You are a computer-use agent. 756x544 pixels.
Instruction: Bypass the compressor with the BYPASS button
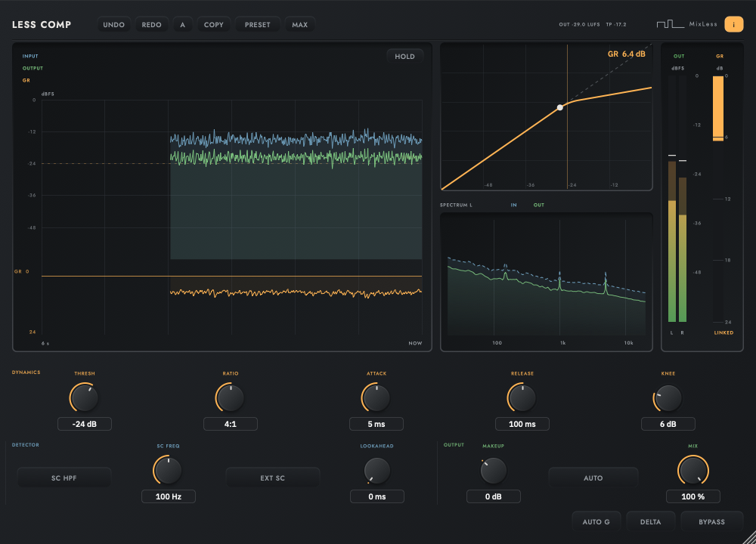(711, 522)
